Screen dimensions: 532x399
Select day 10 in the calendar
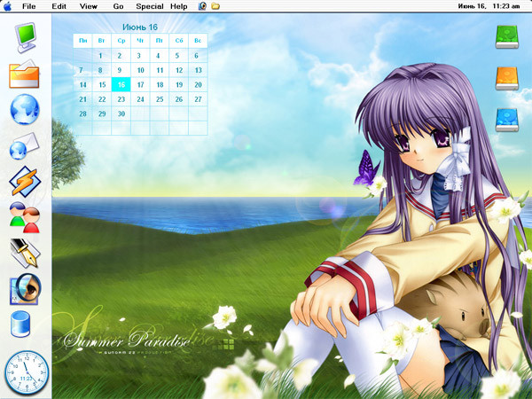140,70
